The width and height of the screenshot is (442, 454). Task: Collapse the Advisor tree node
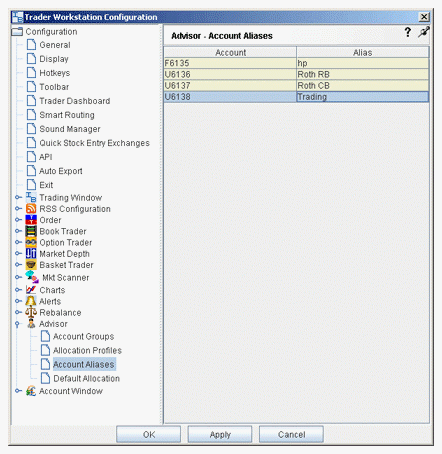click(17, 324)
